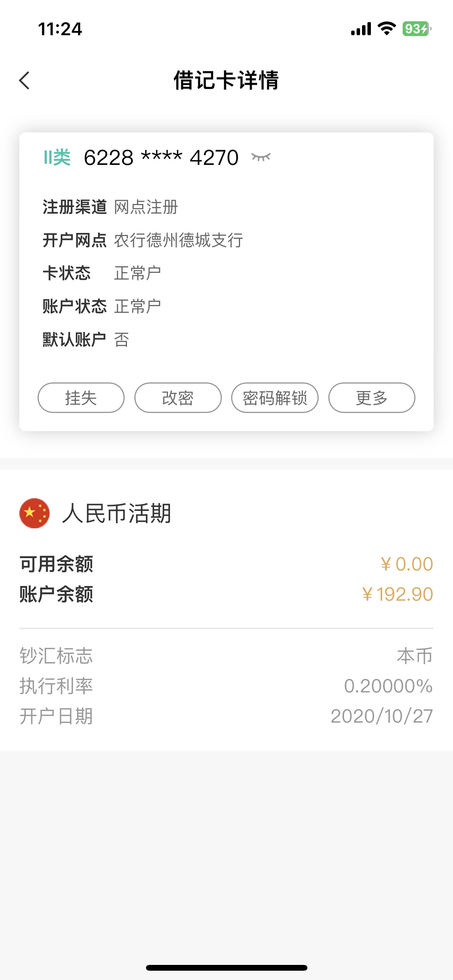
Task: Tap the back arrow icon
Action: pyautogui.click(x=24, y=81)
